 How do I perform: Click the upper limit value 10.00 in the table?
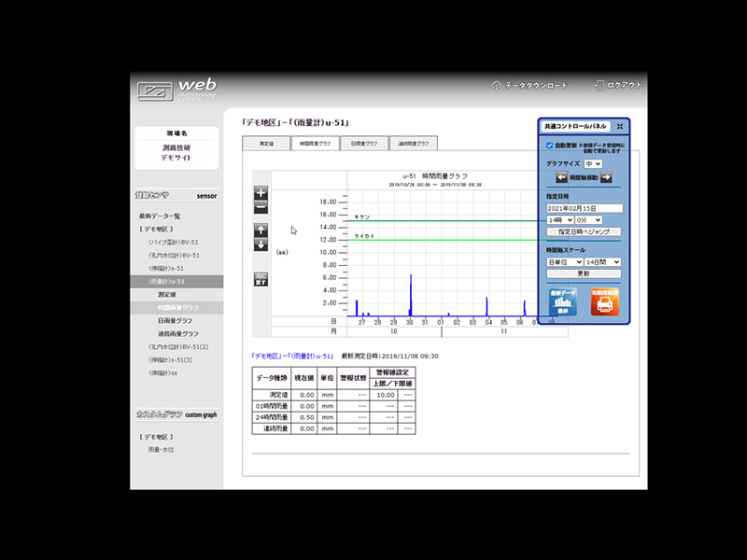(386, 395)
